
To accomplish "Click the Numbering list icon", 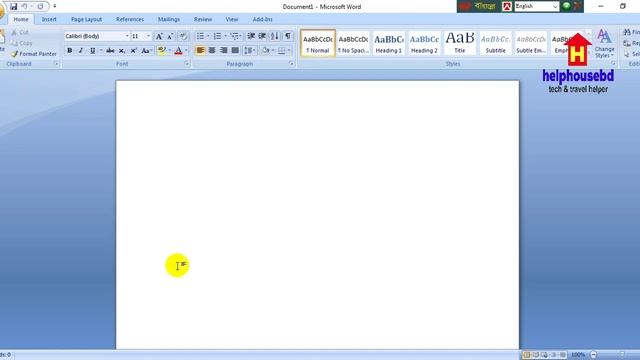I will coord(217,36).
